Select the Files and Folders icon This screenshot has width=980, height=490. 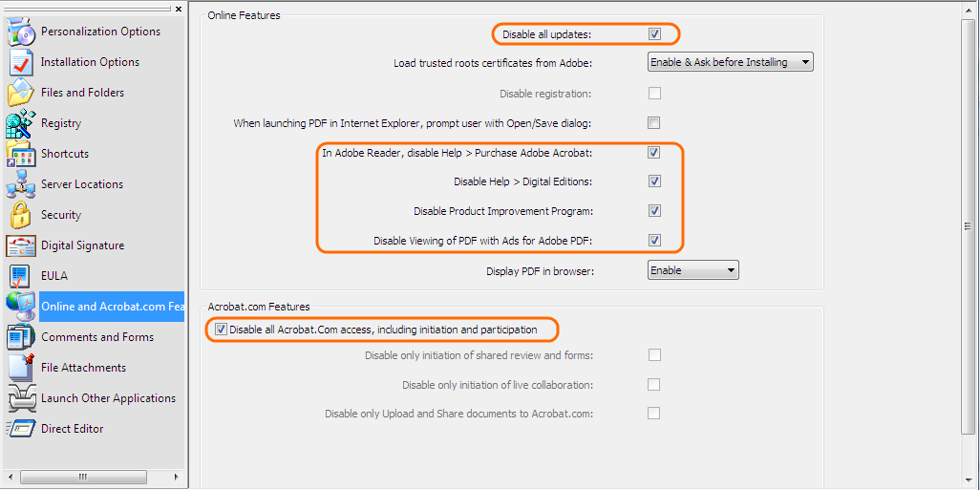[21, 93]
